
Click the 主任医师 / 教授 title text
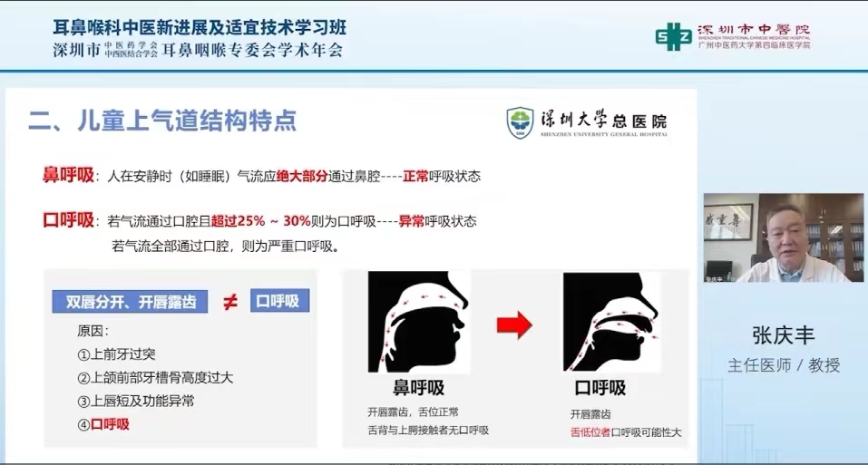(x=784, y=365)
